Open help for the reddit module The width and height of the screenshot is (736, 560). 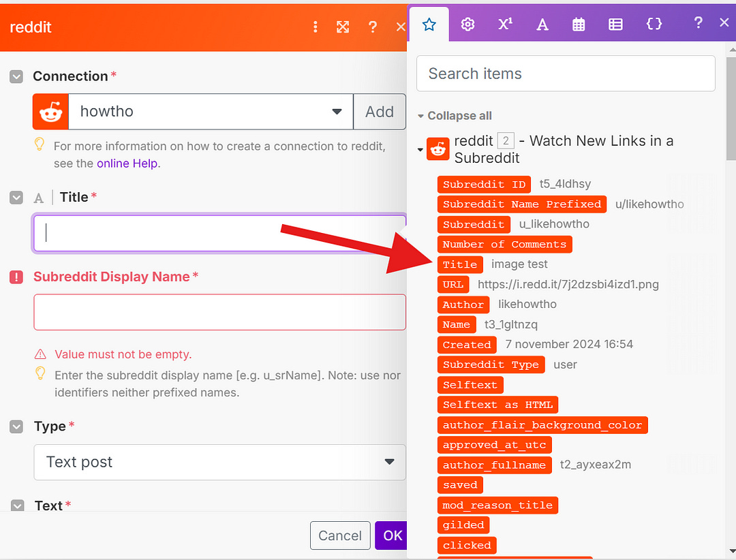[373, 27]
